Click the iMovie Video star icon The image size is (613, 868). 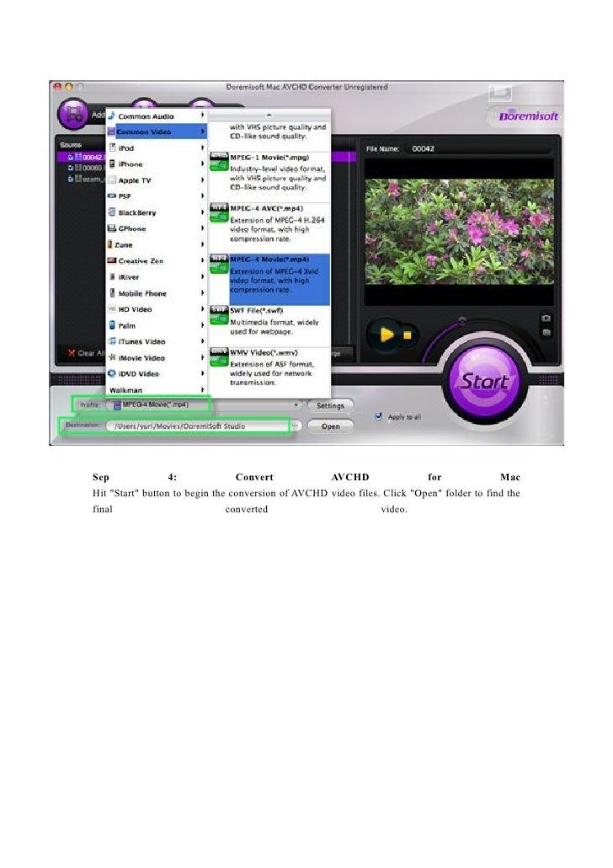pos(112,357)
